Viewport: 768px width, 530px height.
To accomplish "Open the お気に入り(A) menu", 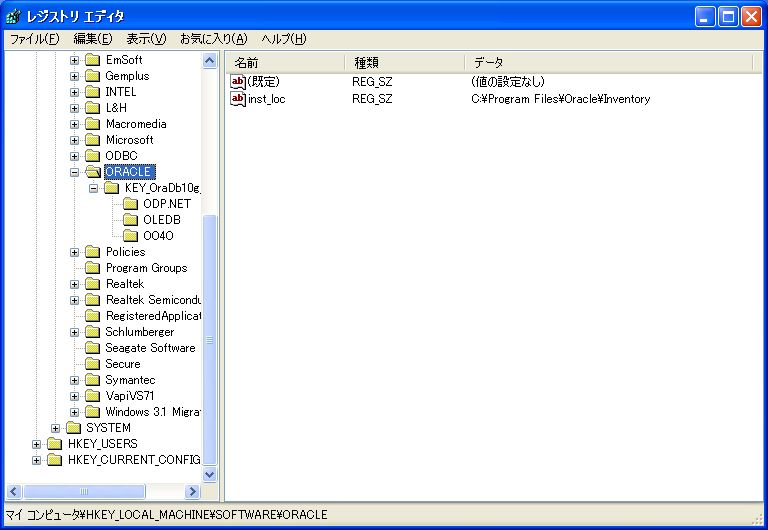I will point(214,39).
